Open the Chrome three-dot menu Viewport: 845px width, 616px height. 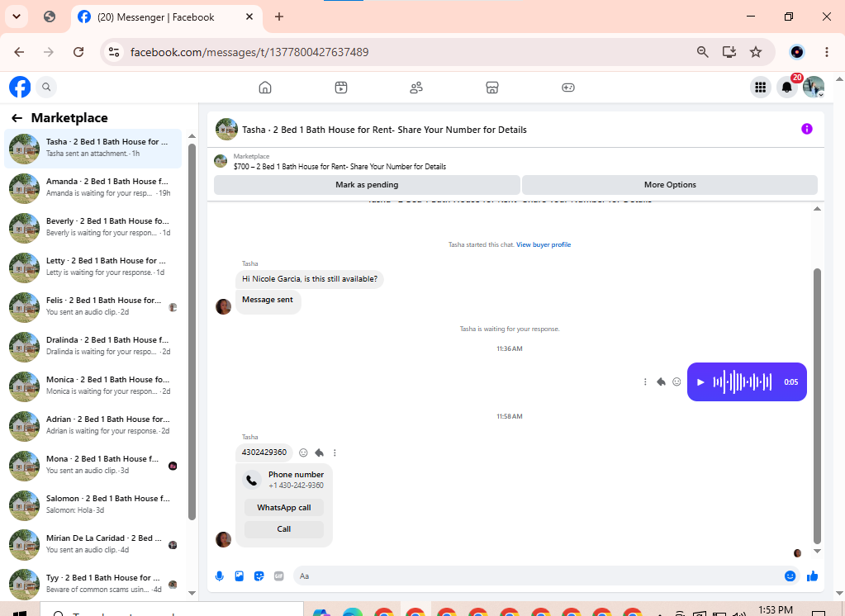coord(827,52)
